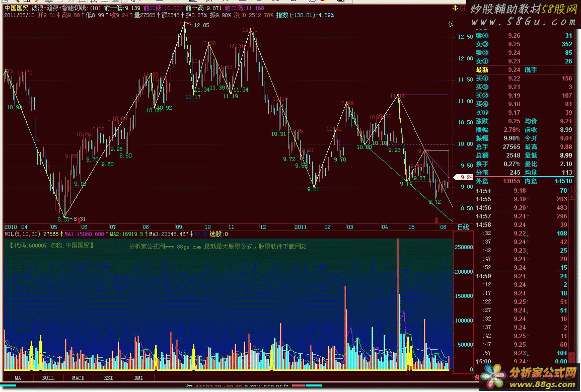Select the 卖② 9.24 ask row
Image resolution: width=581 pixels, height=392 pixels.
[x=524, y=53]
